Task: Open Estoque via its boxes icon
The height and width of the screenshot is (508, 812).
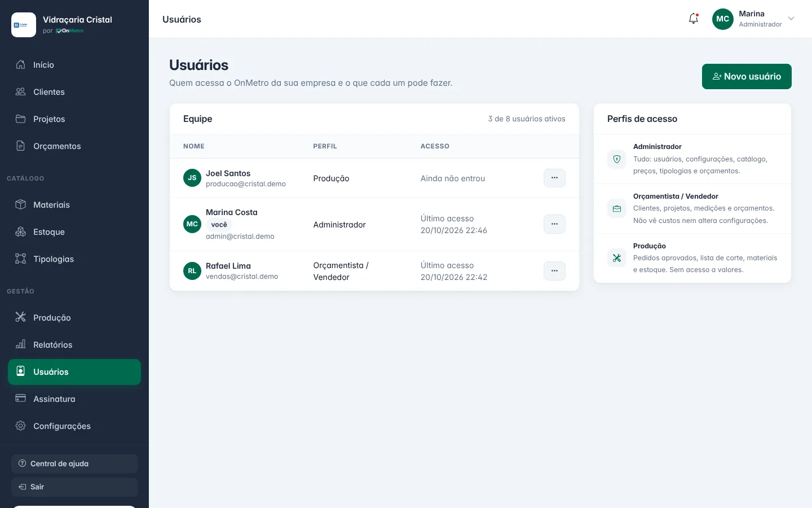Action: click(21, 231)
